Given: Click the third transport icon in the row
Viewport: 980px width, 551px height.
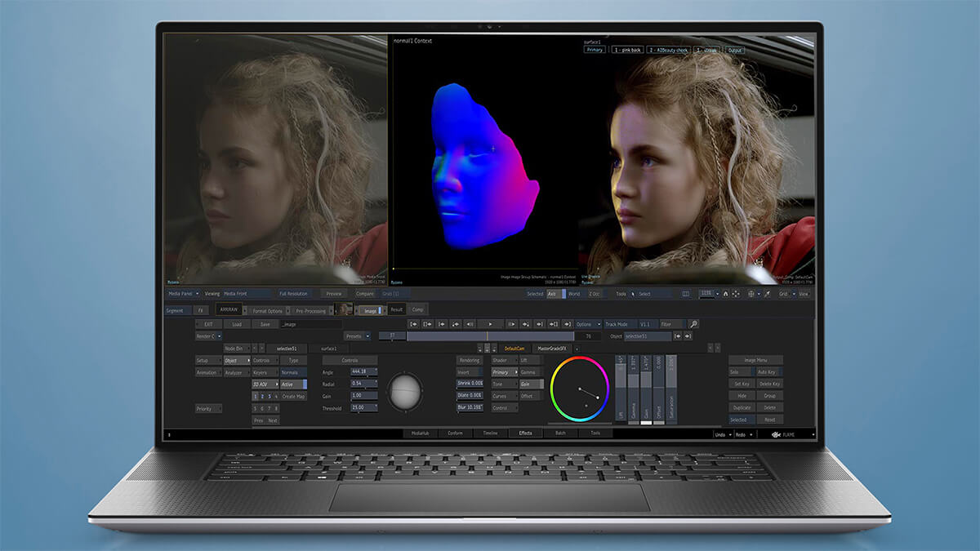Looking at the screenshot, I should 441,324.
